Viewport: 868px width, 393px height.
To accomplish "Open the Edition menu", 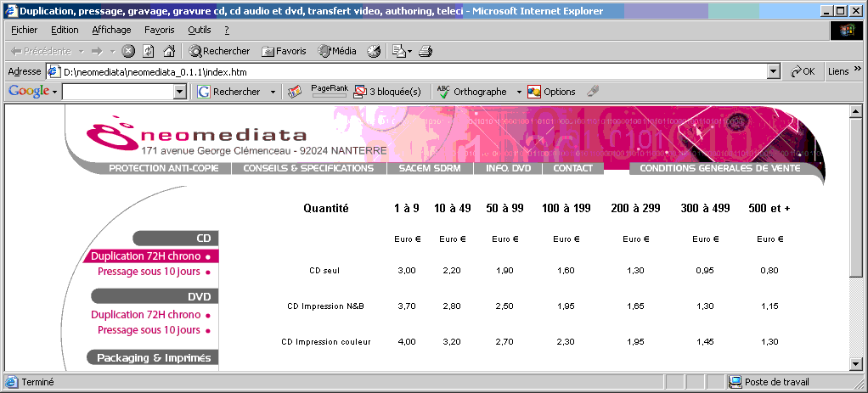I will 65,30.
